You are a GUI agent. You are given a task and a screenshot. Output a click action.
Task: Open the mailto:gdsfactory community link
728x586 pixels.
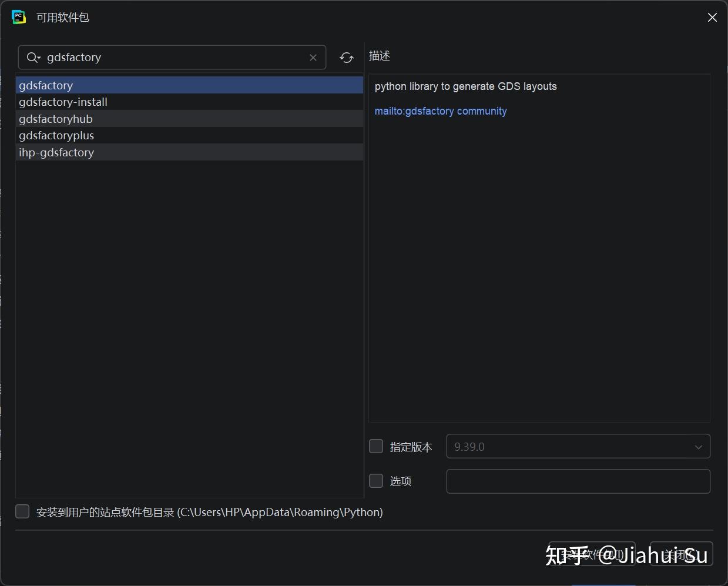coord(441,111)
